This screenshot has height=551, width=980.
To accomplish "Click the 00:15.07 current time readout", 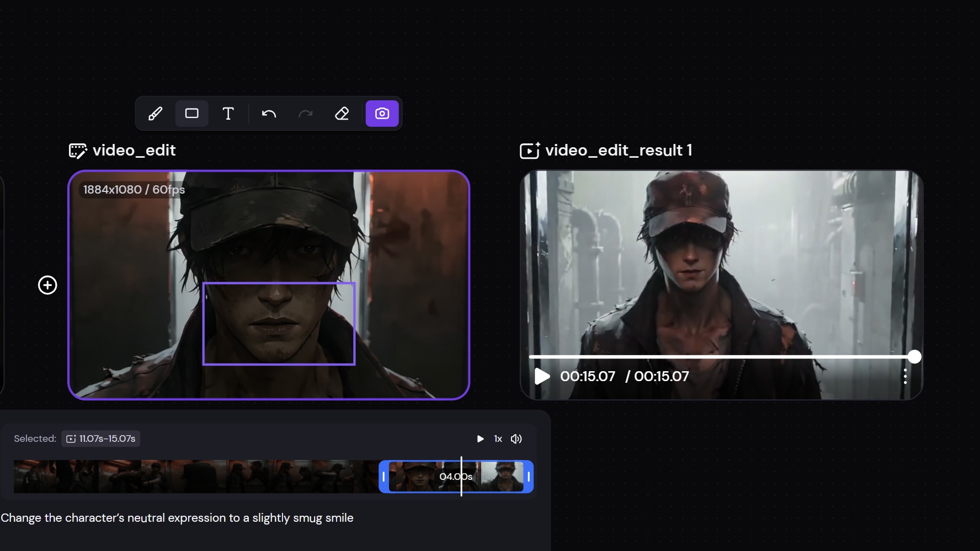I will coord(588,376).
